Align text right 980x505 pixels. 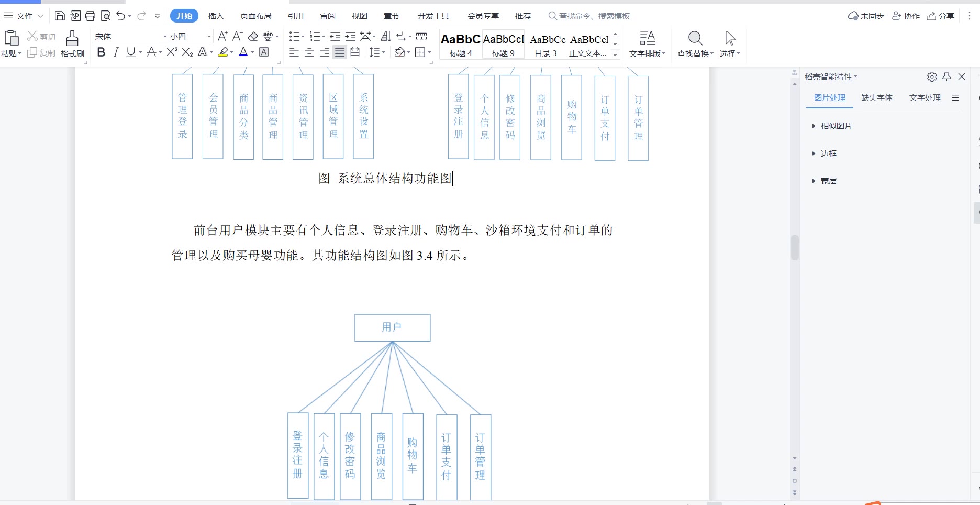(x=325, y=52)
